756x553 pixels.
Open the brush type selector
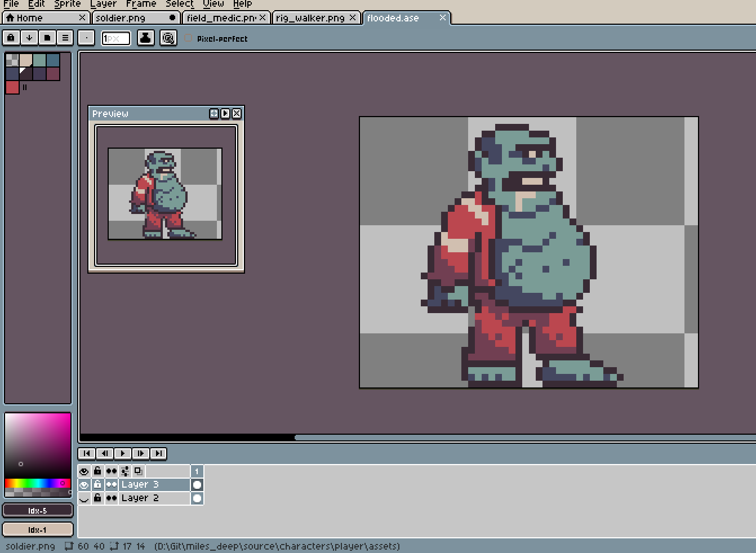coord(86,38)
